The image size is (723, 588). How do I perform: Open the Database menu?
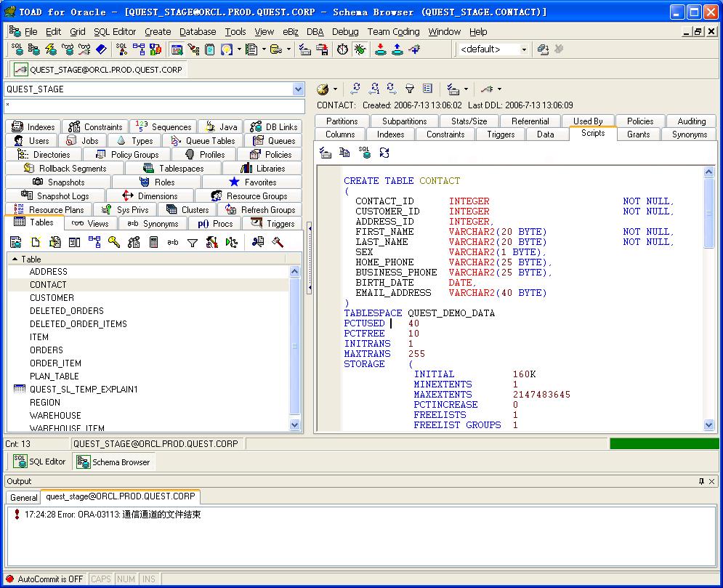pyautogui.click(x=198, y=32)
